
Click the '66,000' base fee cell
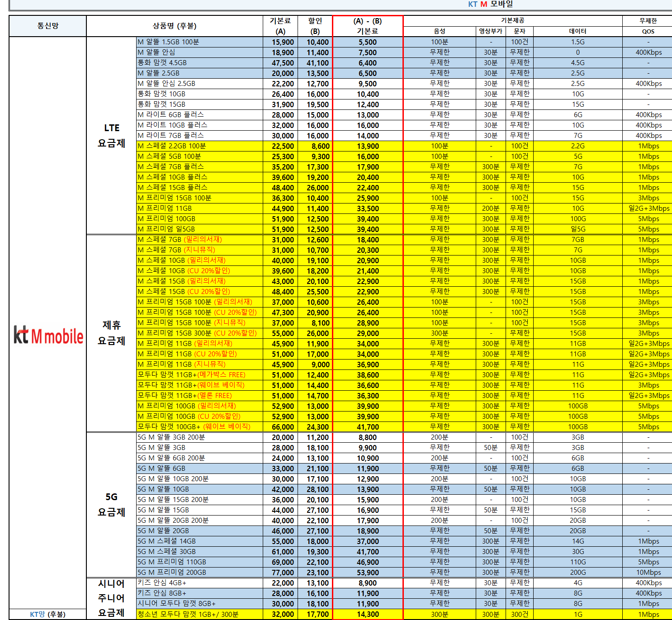tap(280, 427)
